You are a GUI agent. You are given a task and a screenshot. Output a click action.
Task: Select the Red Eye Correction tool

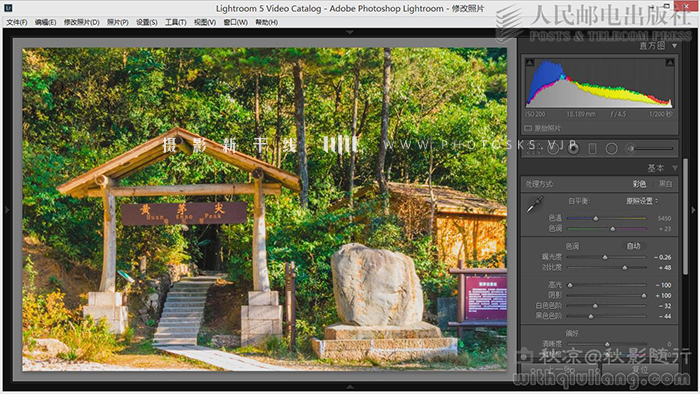tap(573, 149)
